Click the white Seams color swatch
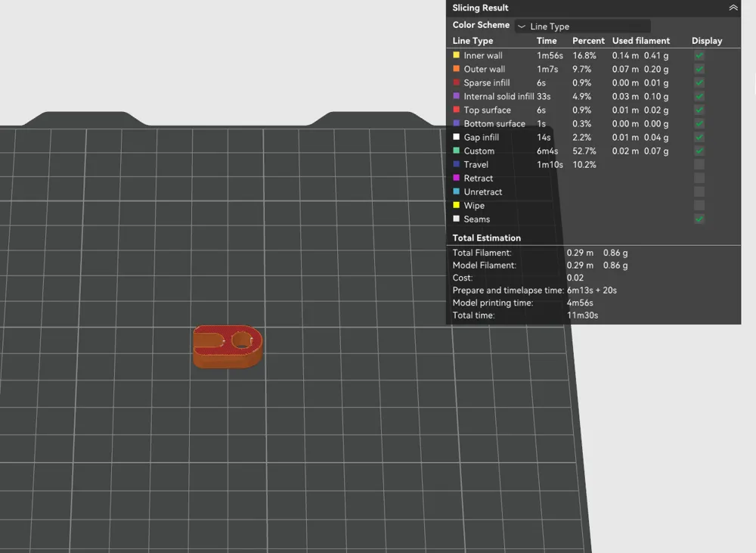This screenshot has height=553, width=756. [456, 219]
